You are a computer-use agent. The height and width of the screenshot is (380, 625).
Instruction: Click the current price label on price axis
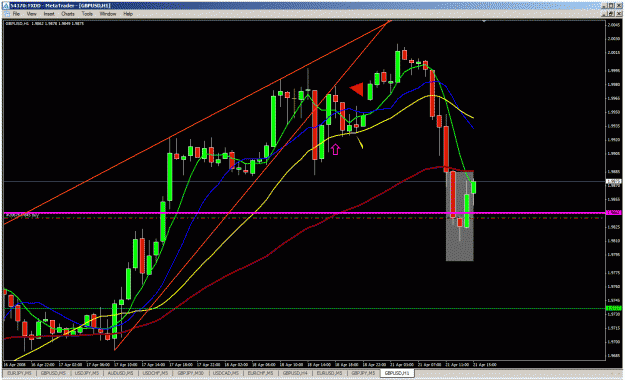click(613, 181)
